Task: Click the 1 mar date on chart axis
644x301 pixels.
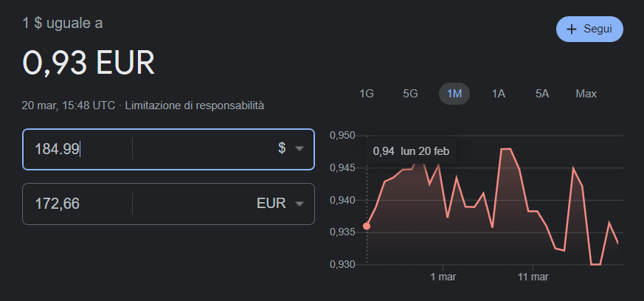Action: click(x=443, y=277)
